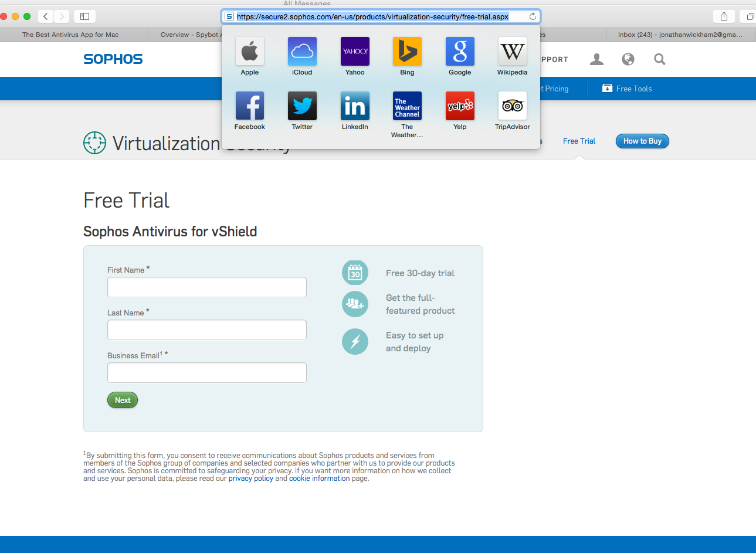Click 'Get the full-featured product' text
Image resolution: width=756 pixels, height=553 pixels.
(420, 304)
